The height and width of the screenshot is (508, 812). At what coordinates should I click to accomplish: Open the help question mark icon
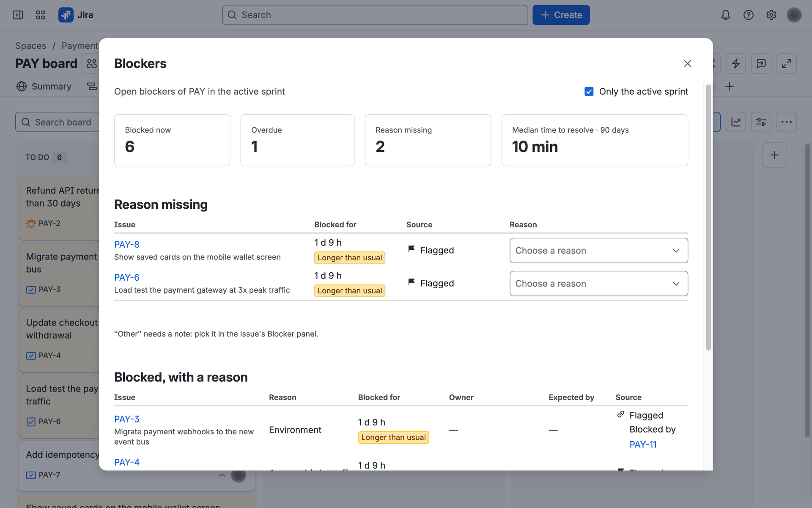749,15
